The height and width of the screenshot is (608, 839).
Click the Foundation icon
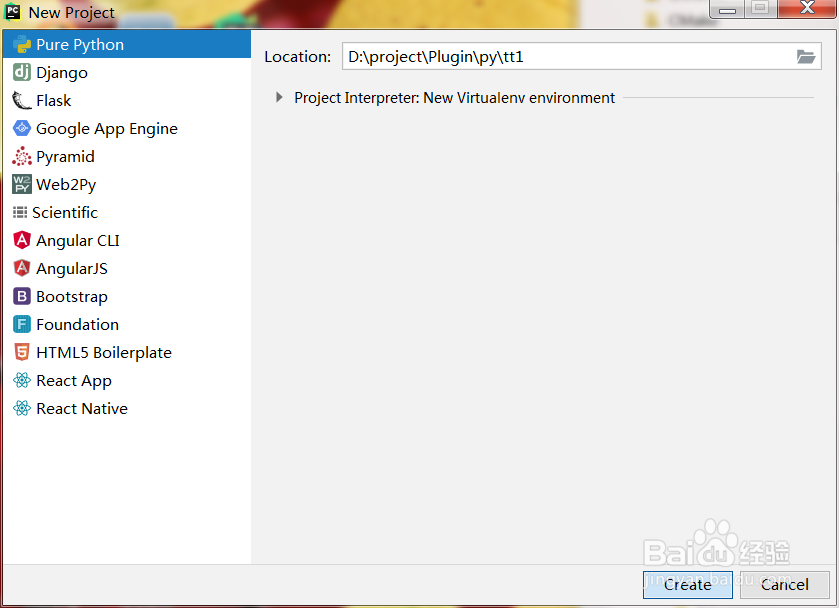click(22, 324)
